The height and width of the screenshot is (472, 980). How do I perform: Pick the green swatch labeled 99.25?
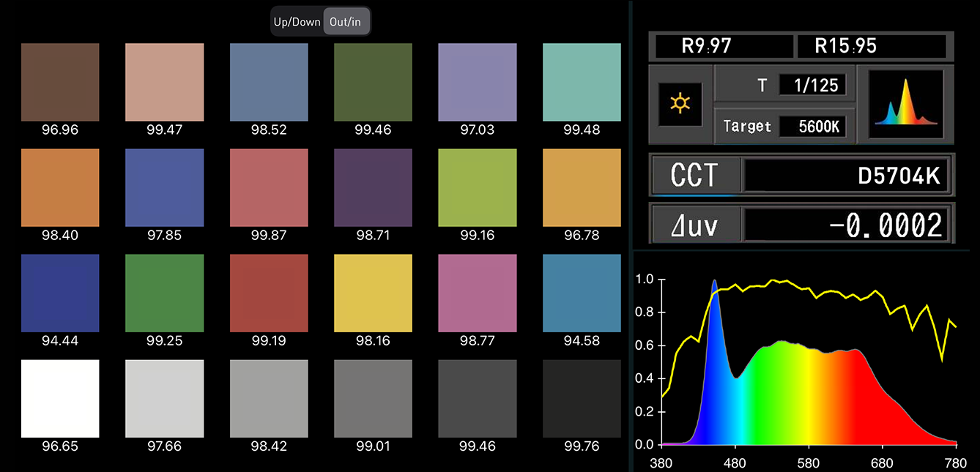(164, 293)
